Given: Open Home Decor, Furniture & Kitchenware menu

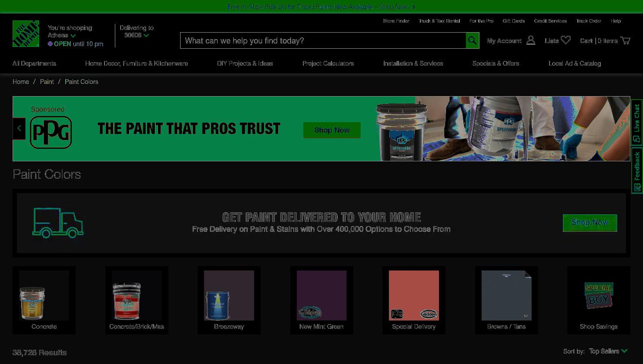Looking at the screenshot, I should (x=137, y=63).
